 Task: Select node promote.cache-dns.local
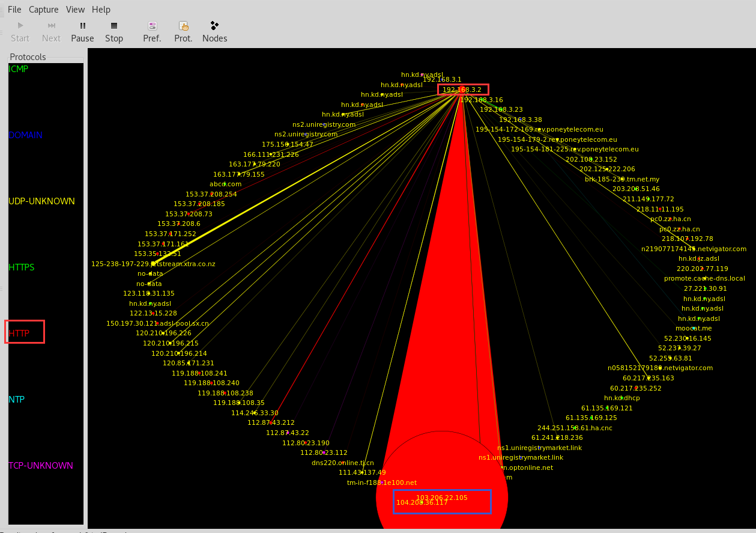[x=704, y=278]
